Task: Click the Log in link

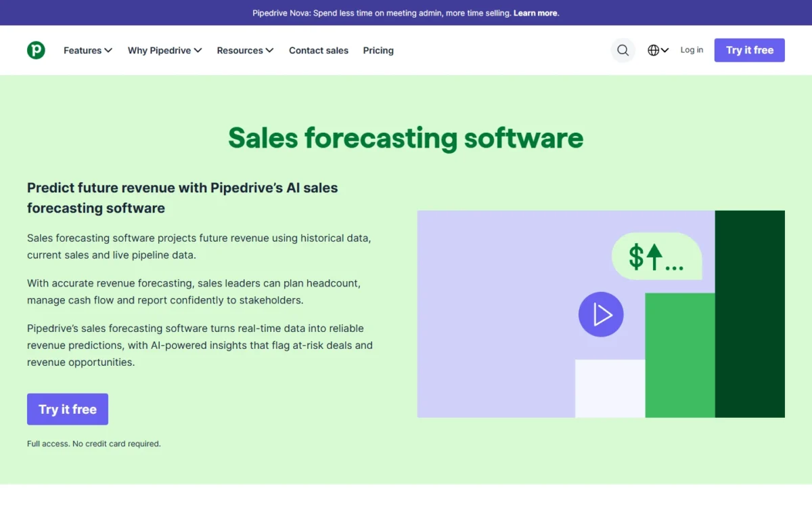Action: point(692,50)
